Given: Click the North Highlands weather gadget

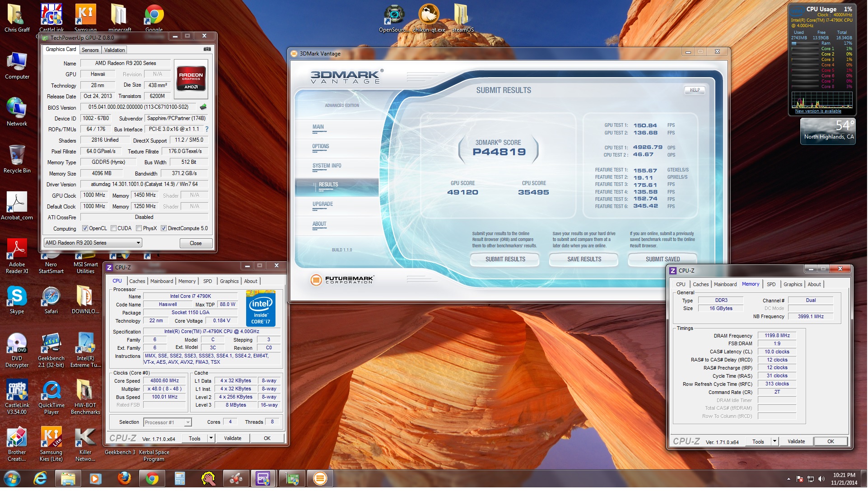Looking at the screenshot, I should click(828, 131).
